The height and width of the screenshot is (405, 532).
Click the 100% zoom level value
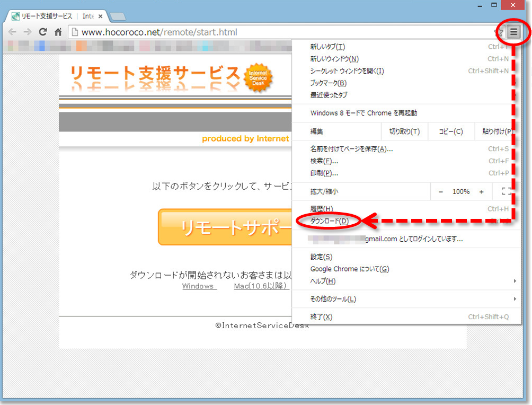pos(461,192)
